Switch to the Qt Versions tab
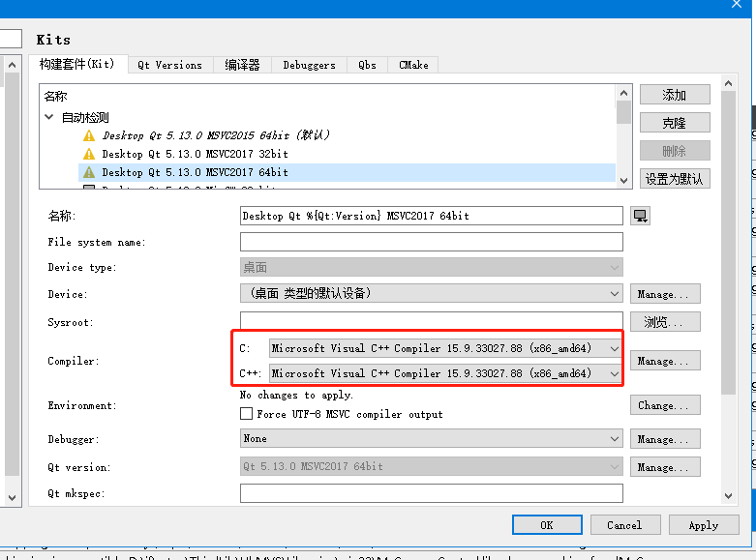756x560 pixels. coord(169,65)
